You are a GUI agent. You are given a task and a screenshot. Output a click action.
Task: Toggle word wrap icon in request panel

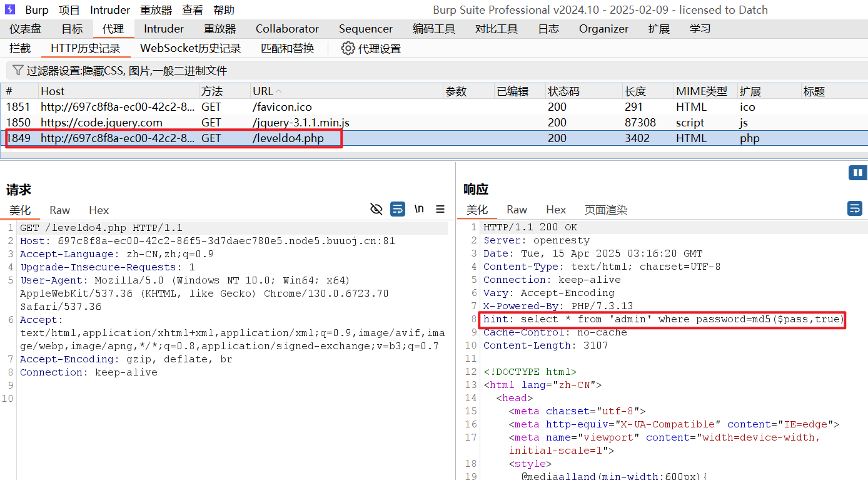(398, 209)
